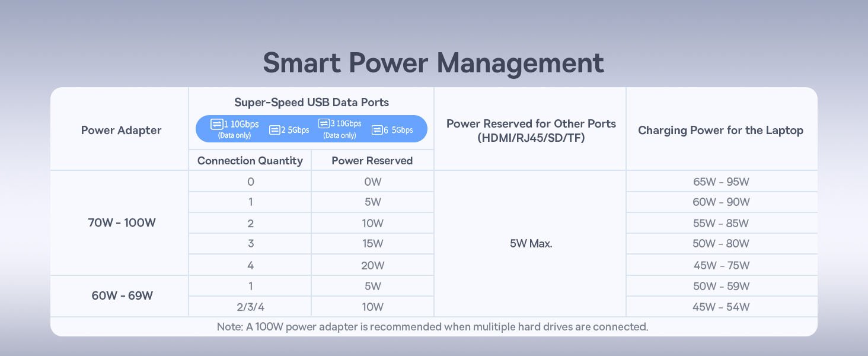This screenshot has width=868, height=356.
Task: Click Charging Power for the Laptop header
Action: (720, 130)
